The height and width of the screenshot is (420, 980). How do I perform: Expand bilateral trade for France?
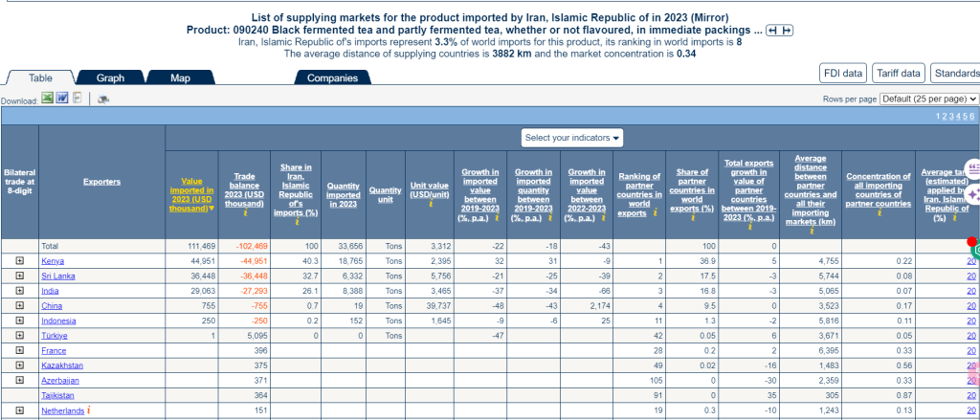(x=20, y=350)
